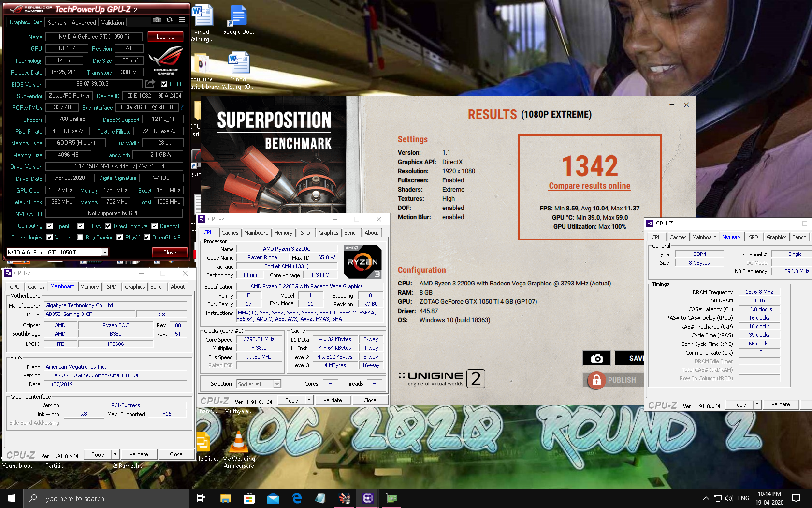Click in the Windows search box
The image size is (812, 508).
pyautogui.click(x=106, y=498)
